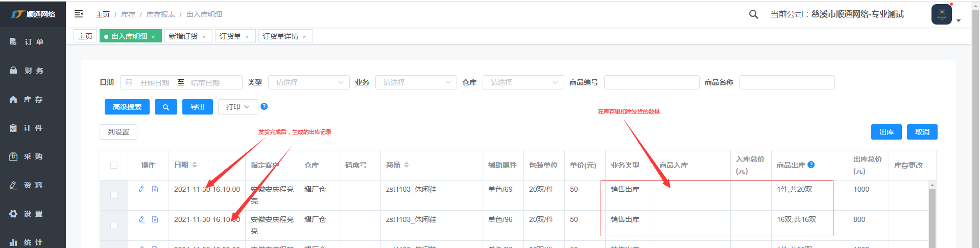Click edit pencil icon in first row
Image resolution: width=980 pixels, height=248 pixels.
(x=142, y=189)
